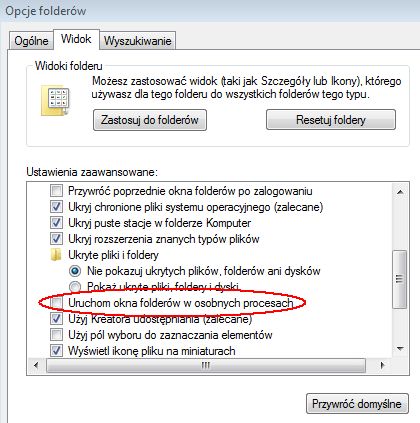Uncheck Ukryj chronione pliki systemu operacyjnego

click(56, 207)
